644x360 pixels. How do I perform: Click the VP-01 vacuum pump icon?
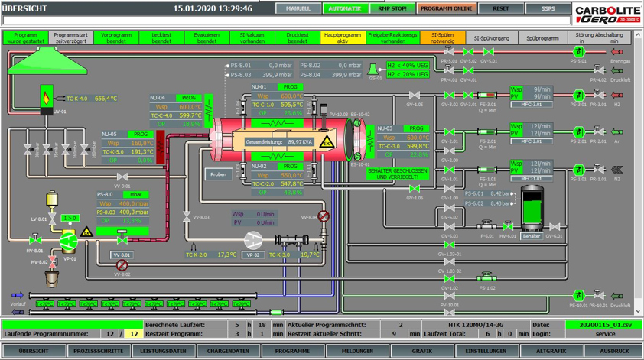point(67,240)
